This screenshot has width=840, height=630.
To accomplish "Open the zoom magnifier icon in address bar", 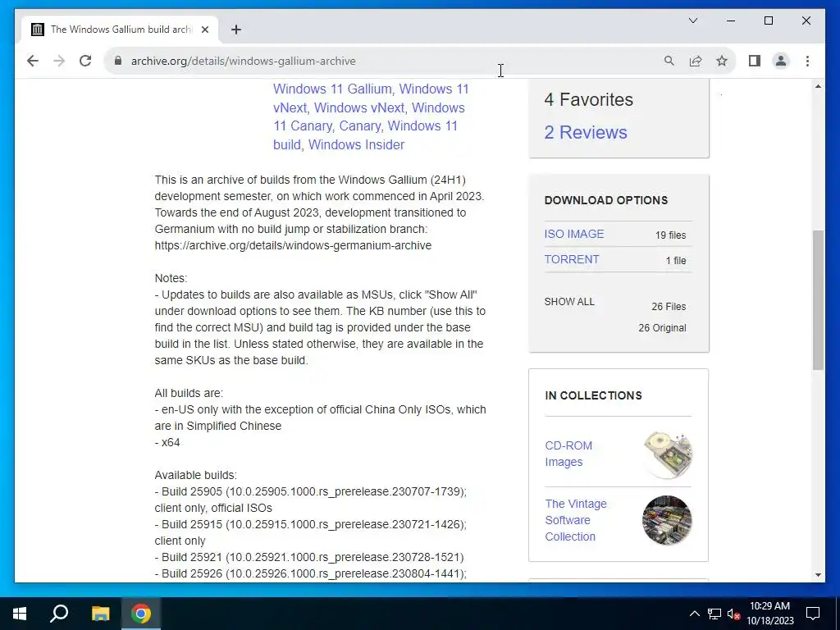I will pos(669,61).
